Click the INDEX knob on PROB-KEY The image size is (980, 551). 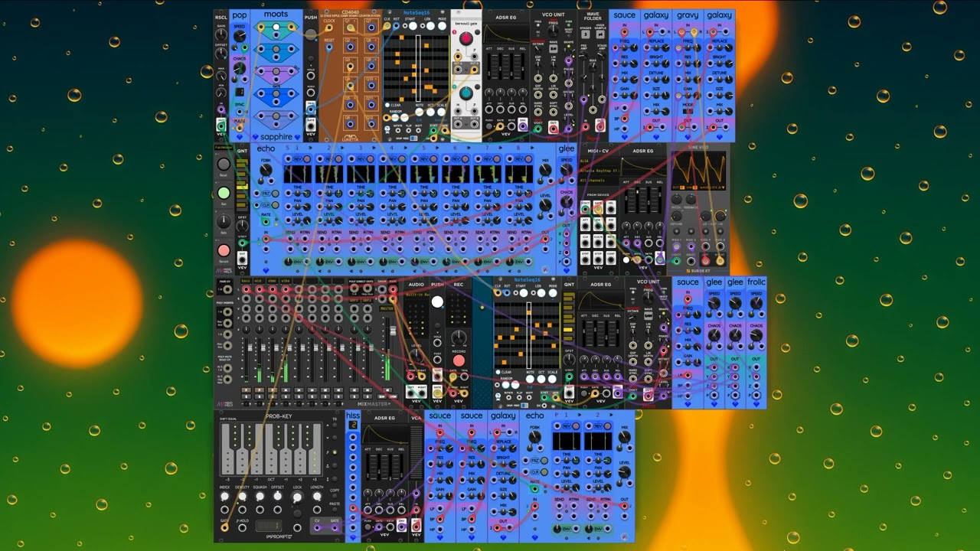[x=225, y=497]
